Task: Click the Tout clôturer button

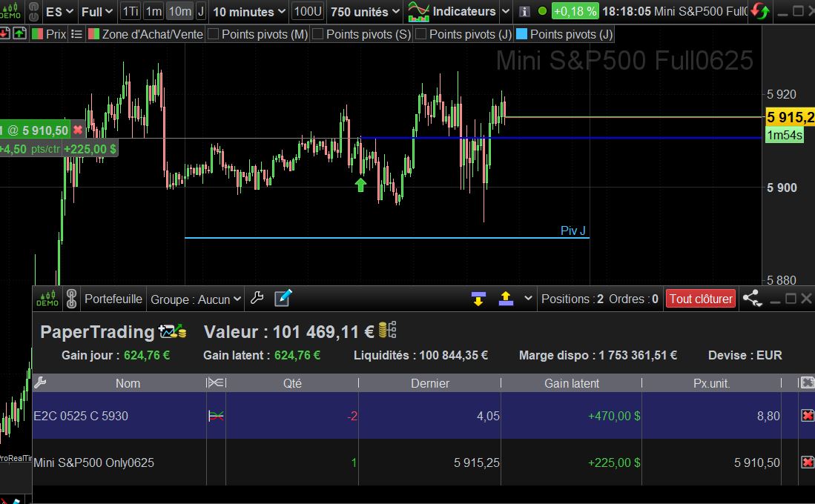Action: tap(701, 299)
